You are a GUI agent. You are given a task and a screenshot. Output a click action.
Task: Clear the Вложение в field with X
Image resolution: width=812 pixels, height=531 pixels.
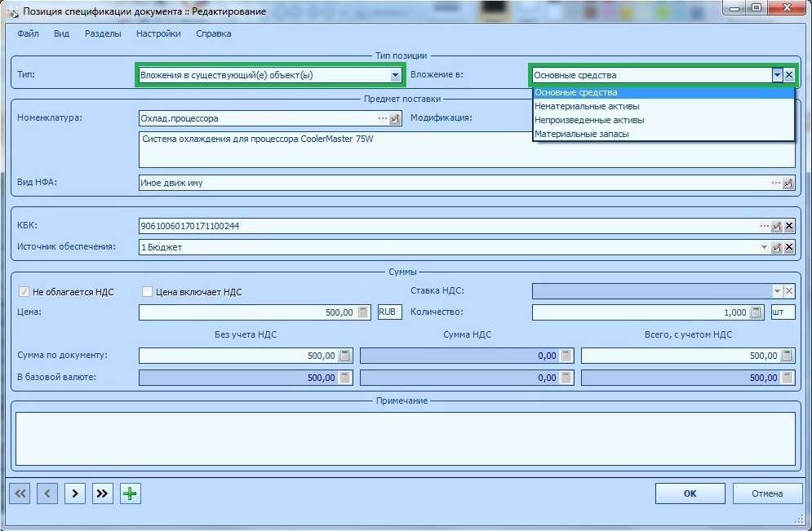788,75
